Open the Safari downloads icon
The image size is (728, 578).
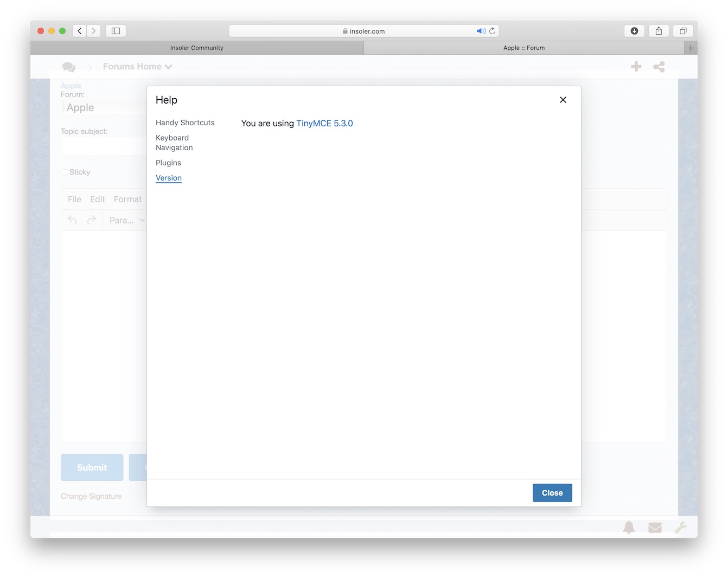pos(634,31)
